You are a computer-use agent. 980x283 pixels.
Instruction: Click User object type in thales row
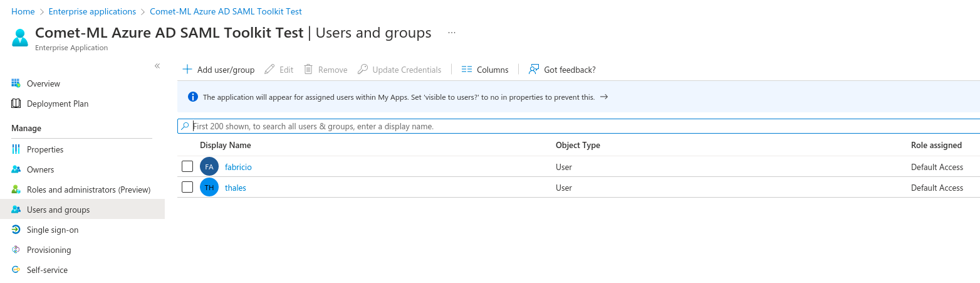[x=564, y=188]
